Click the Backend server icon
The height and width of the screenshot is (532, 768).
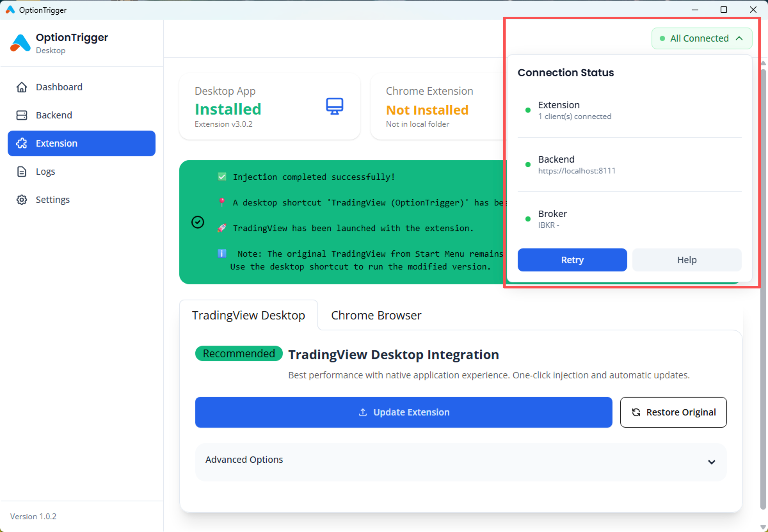tap(22, 115)
